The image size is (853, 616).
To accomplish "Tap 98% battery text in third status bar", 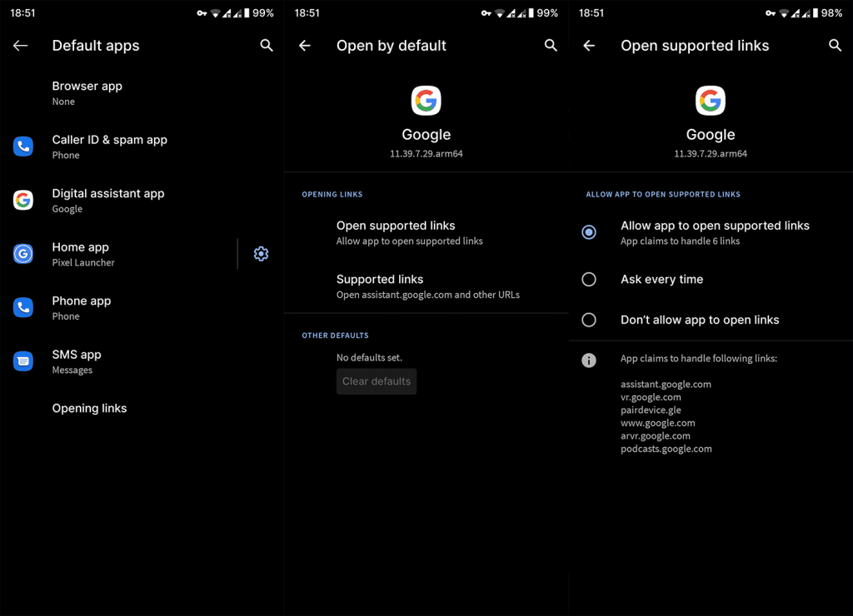I will click(x=832, y=13).
